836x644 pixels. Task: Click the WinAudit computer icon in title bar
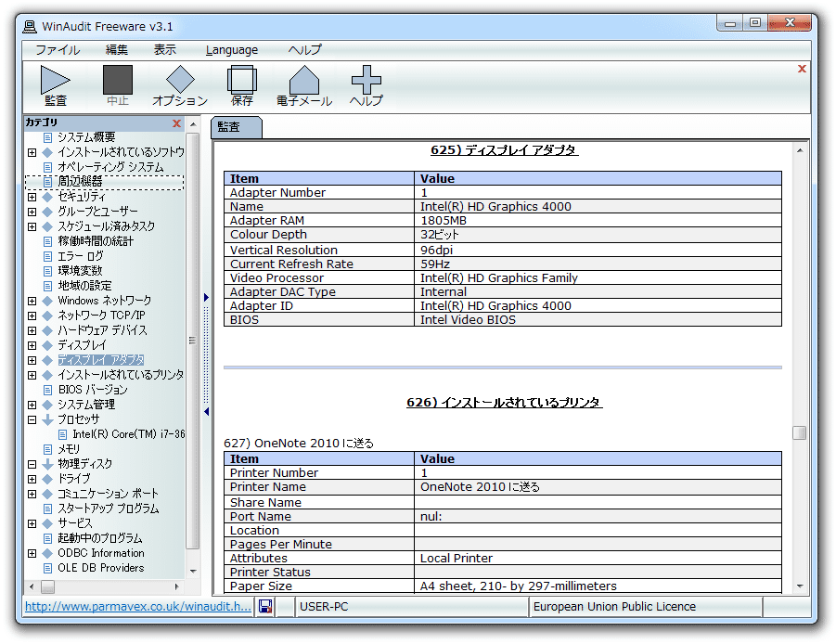point(30,26)
